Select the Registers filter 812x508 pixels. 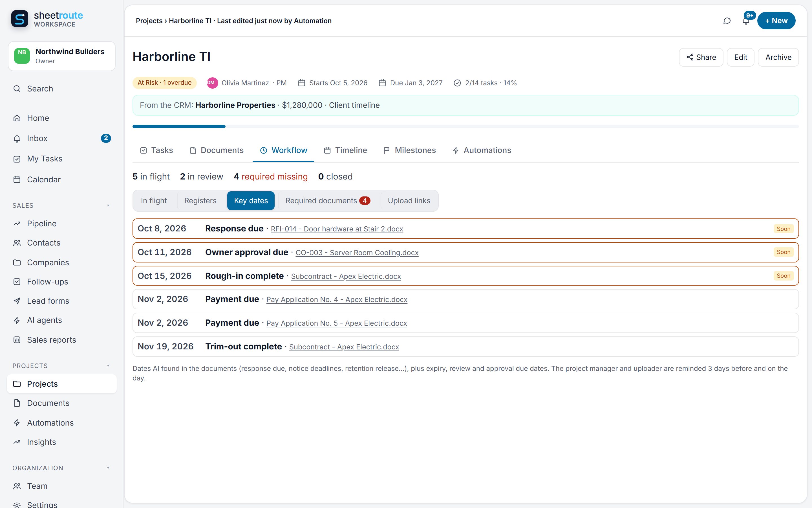tap(200, 201)
